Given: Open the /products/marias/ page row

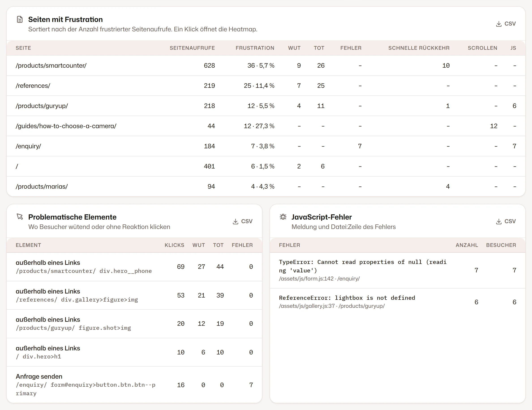Looking at the screenshot, I should [266, 186].
